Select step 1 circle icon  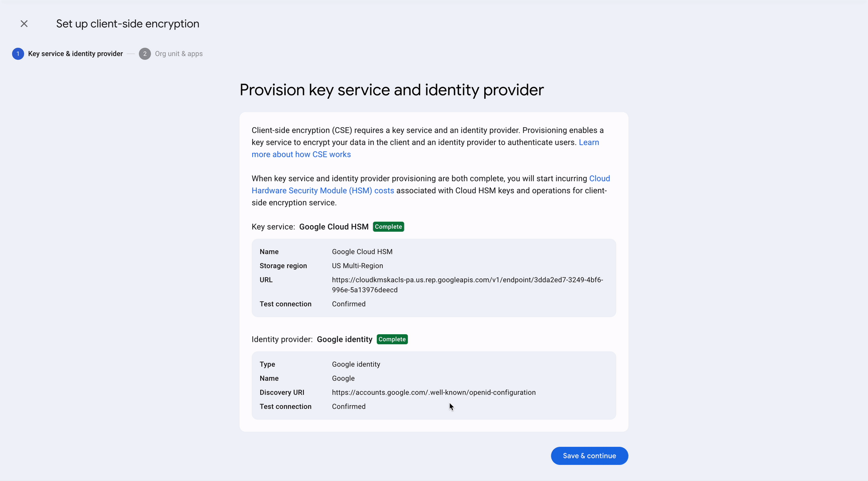tap(18, 54)
